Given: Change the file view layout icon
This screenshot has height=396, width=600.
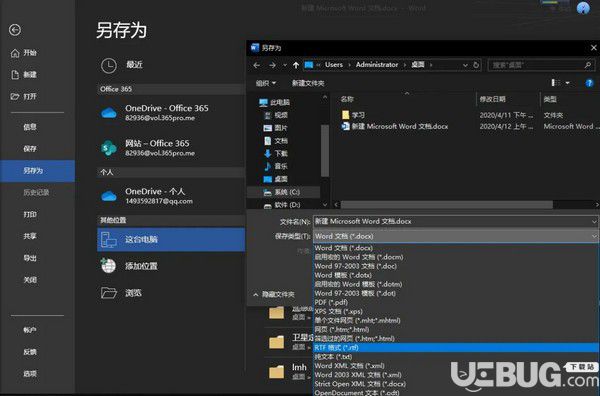Looking at the screenshot, I should point(555,83).
